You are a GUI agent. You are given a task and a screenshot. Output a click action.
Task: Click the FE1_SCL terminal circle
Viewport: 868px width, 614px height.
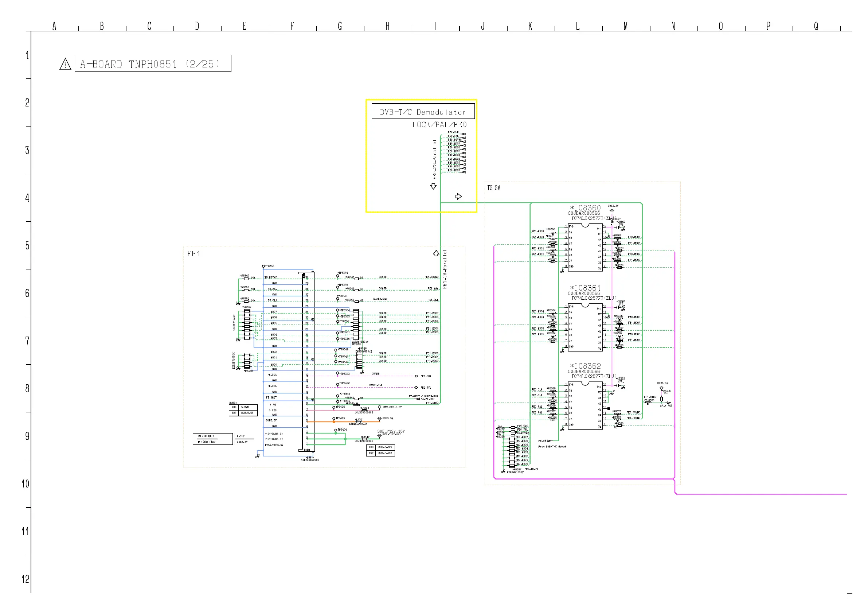pos(416,387)
